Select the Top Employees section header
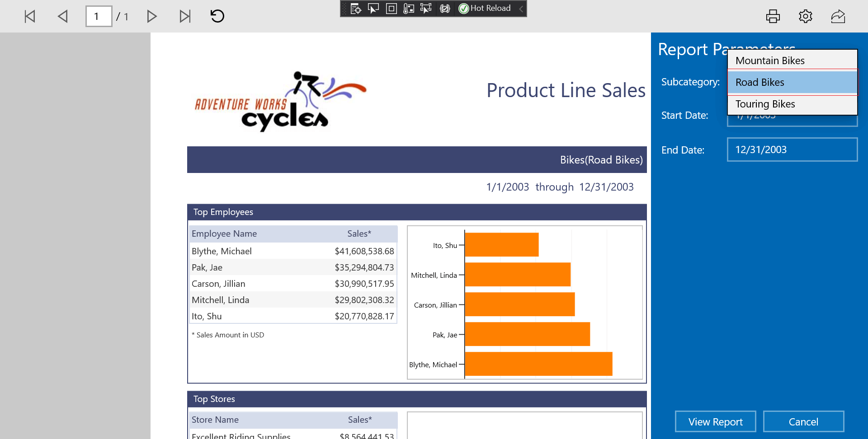Viewport: 868px width, 439px height. click(417, 212)
